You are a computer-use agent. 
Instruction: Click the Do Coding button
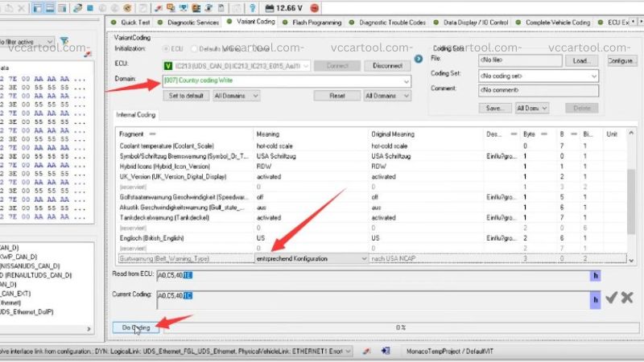136,328
